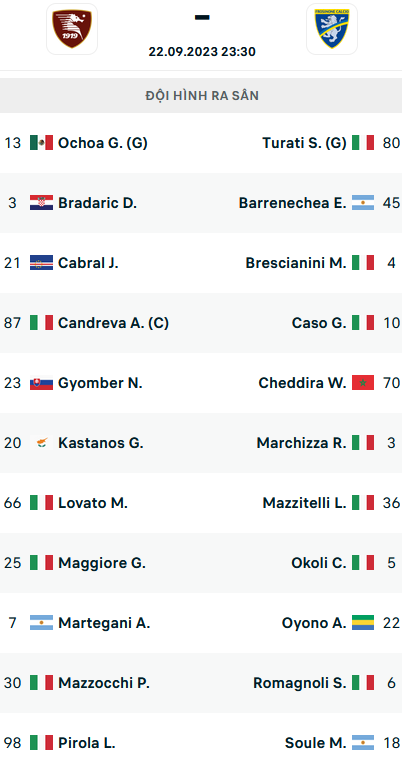Click the Cape Verde flag beside Cabral J.
The image size is (402, 760).
41,263
